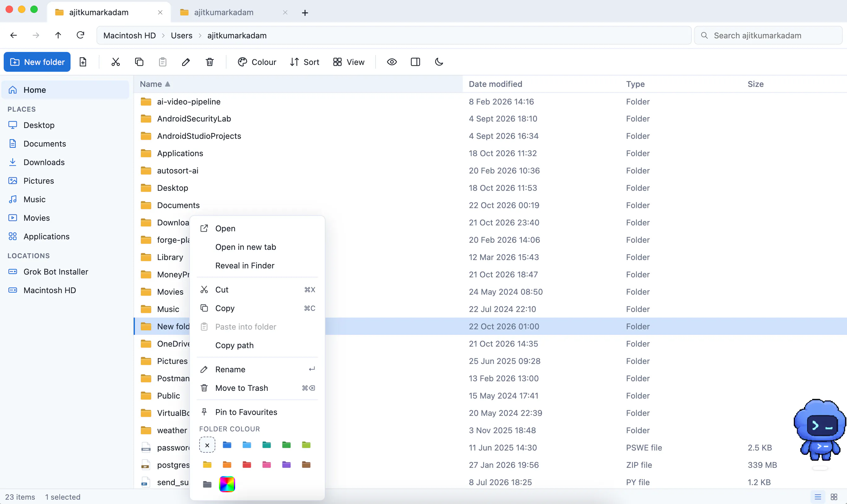Open a new tab with plus button
Screen dimensions: 847x504
pos(305,13)
